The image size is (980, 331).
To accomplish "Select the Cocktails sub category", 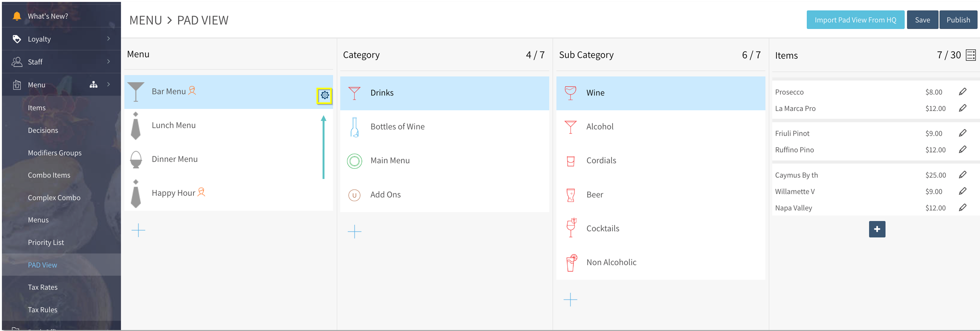I will 602,228.
